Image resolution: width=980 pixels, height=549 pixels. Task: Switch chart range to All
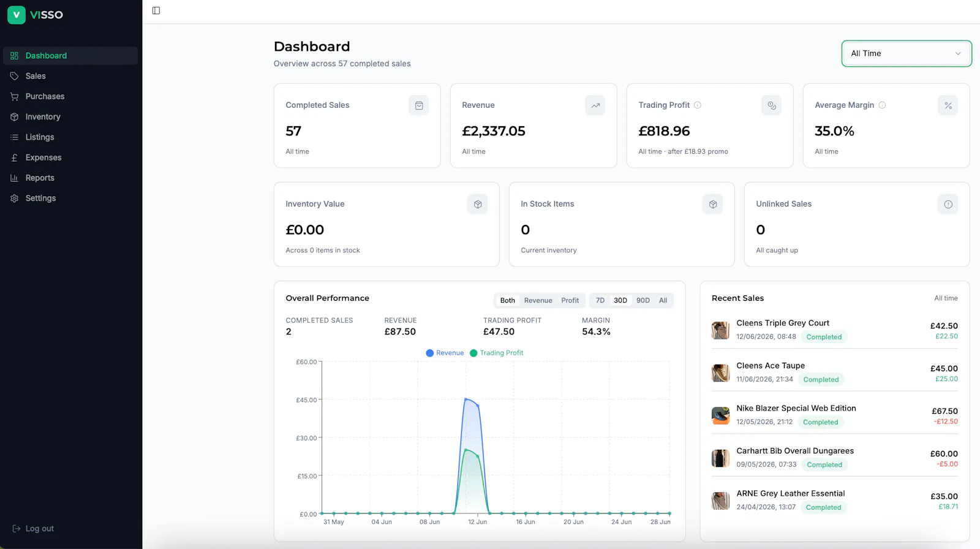(x=663, y=300)
